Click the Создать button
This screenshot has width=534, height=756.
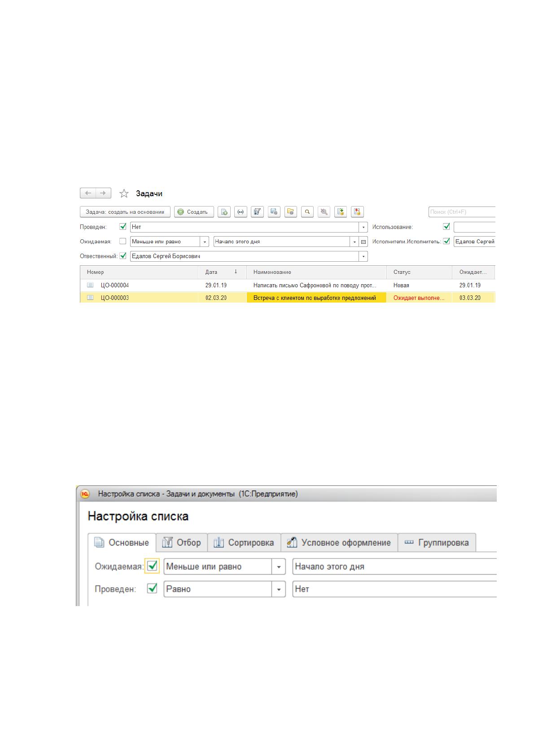[x=194, y=212]
